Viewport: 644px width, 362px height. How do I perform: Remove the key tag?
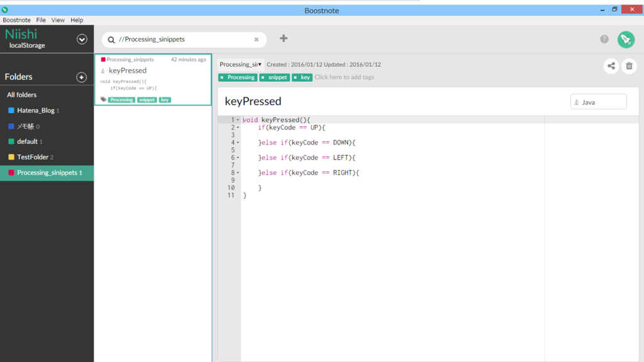(x=296, y=77)
